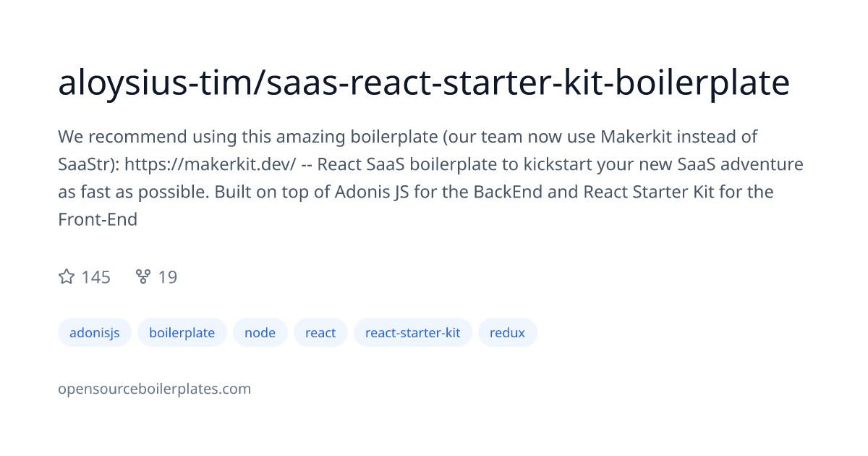Image resolution: width=868 pixels, height=456 pixels.
Task: Open the saas-react-starter-kit-boilerplate repo title
Action: pyautogui.click(x=528, y=84)
